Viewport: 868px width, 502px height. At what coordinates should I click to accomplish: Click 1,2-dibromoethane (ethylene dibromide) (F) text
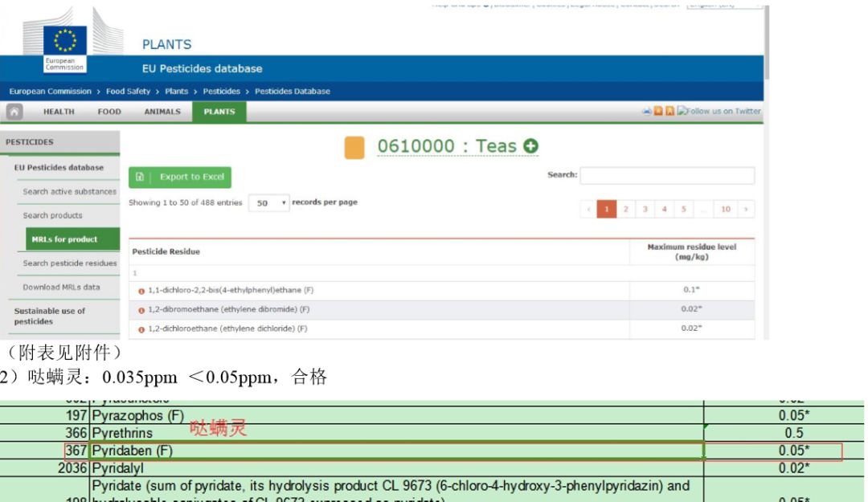click(x=228, y=309)
